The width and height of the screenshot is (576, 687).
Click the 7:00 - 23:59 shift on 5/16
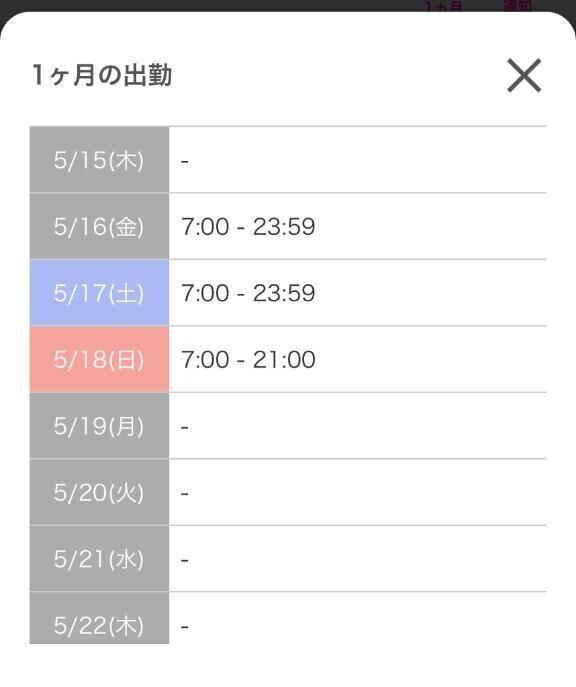[248, 227]
